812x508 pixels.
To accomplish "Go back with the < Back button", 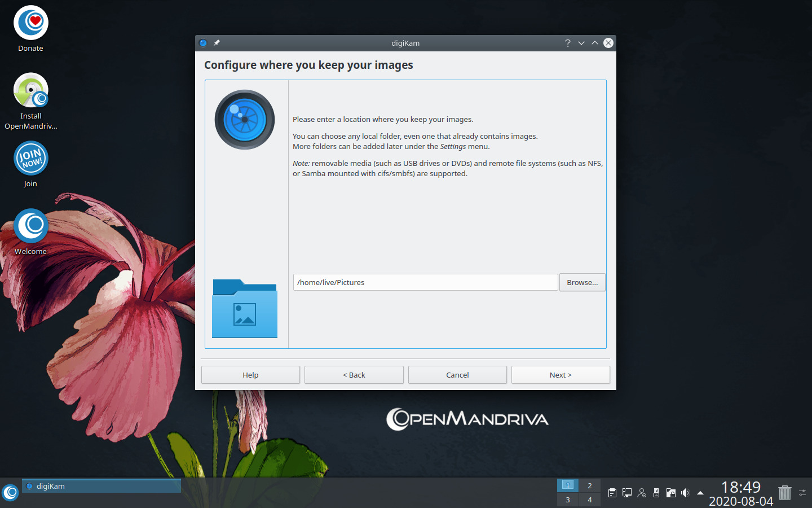I will pos(354,375).
